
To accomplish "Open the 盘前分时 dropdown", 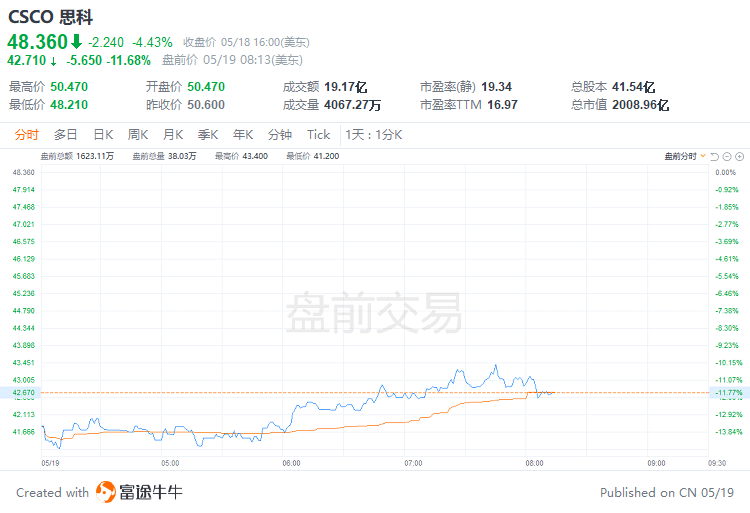I will coord(685,156).
